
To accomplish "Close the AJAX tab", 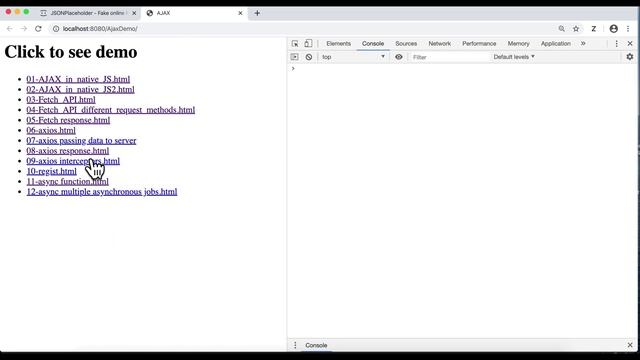I will 240,13.
